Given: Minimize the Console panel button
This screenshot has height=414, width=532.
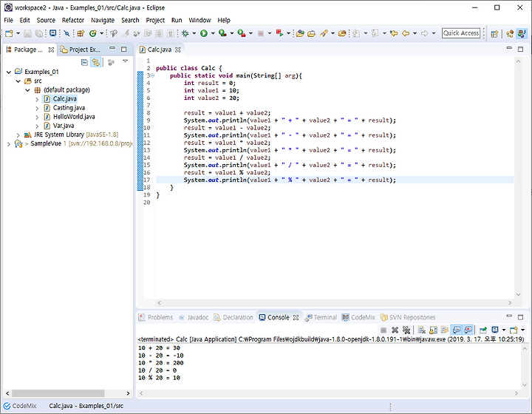Looking at the screenshot, I should tap(509, 316).
